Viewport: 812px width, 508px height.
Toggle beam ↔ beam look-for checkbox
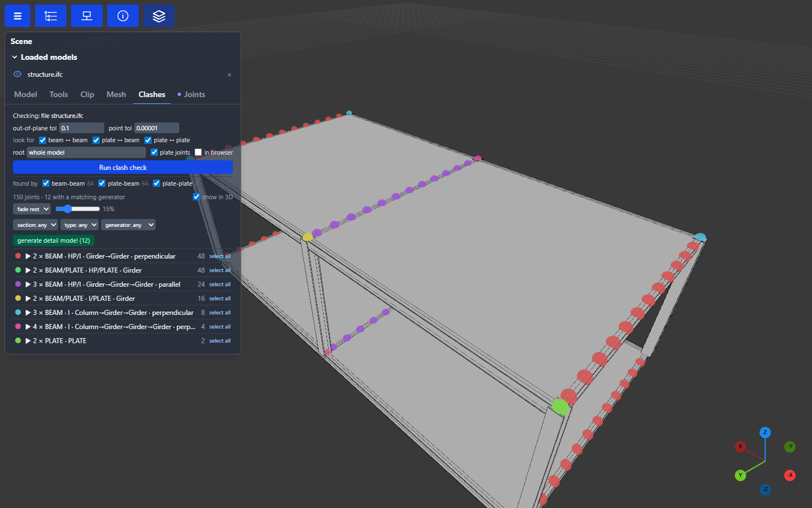click(42, 140)
